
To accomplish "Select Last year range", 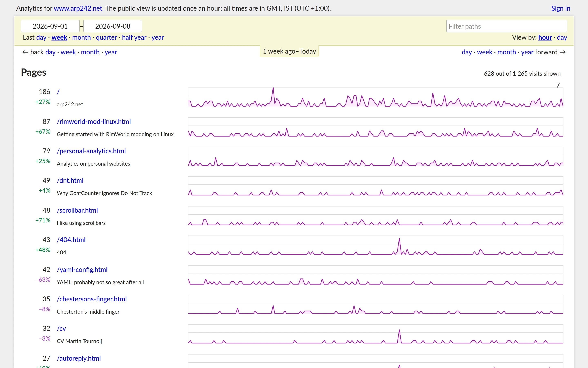I will 158,37.
